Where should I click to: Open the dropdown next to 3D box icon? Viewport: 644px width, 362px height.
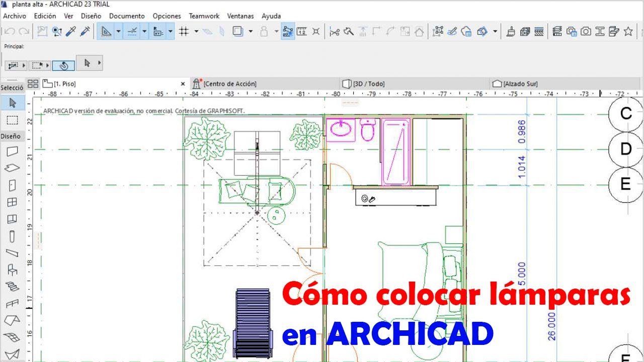point(495,31)
